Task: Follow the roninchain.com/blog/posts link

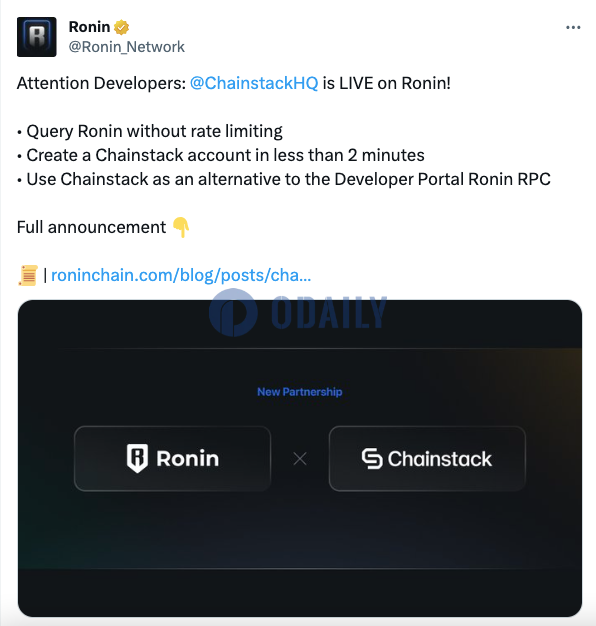Action: 181,275
